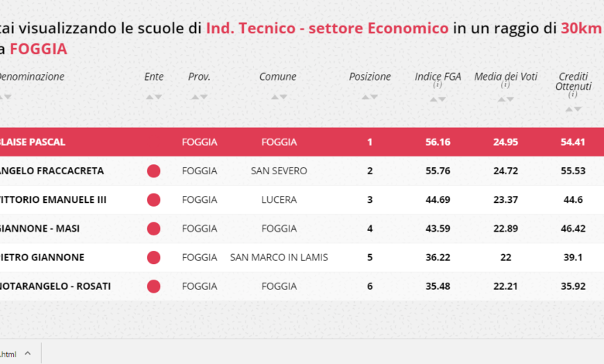Sort Posizione column ascending arrow
Image resolution: width=604 pixels, height=364 pixels.
point(365,97)
